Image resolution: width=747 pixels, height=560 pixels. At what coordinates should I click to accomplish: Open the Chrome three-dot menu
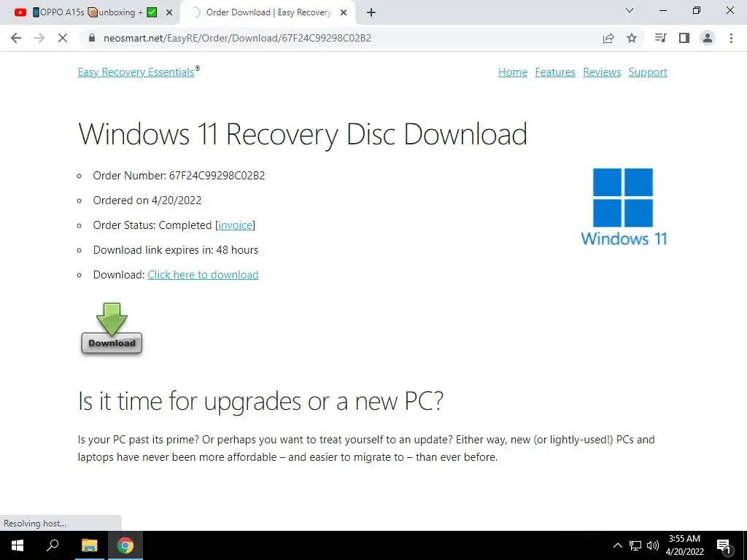(731, 38)
